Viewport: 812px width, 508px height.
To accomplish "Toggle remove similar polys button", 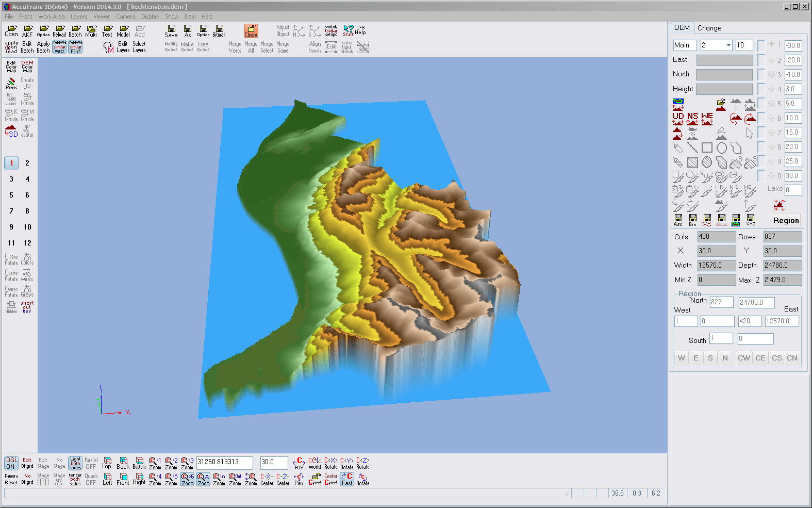I will [75, 47].
